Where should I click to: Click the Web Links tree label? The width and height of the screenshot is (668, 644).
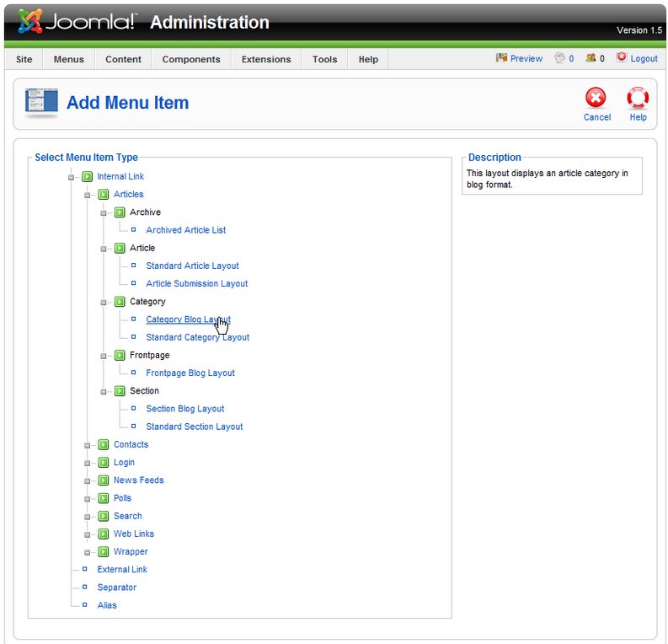pyautogui.click(x=134, y=534)
